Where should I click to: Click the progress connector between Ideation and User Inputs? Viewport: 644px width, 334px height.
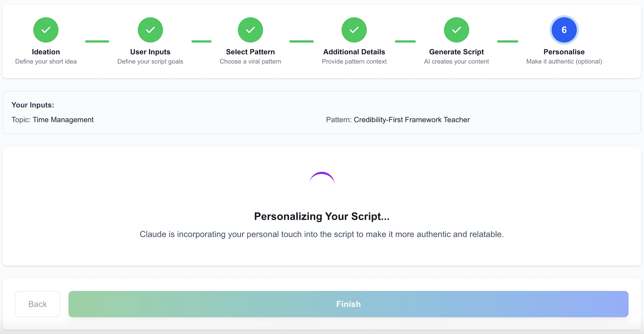[97, 41]
